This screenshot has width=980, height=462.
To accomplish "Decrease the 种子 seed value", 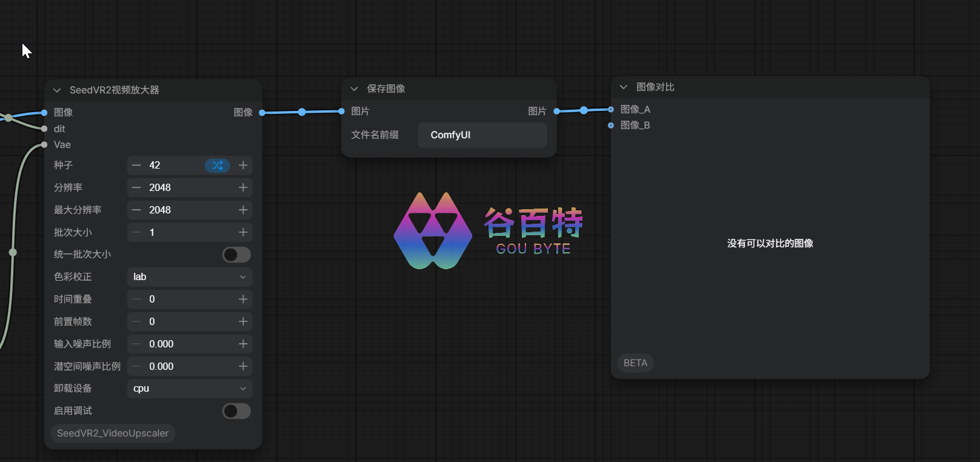I will 136,165.
